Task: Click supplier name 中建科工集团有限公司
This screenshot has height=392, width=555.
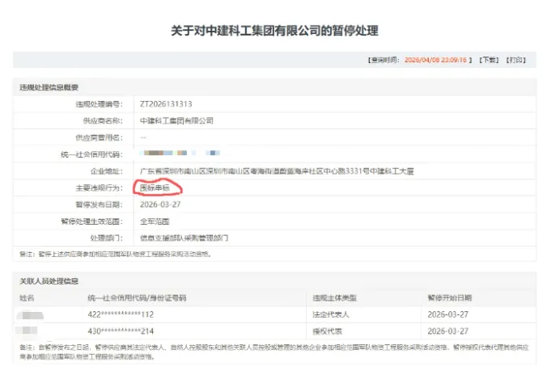Action: (x=176, y=121)
